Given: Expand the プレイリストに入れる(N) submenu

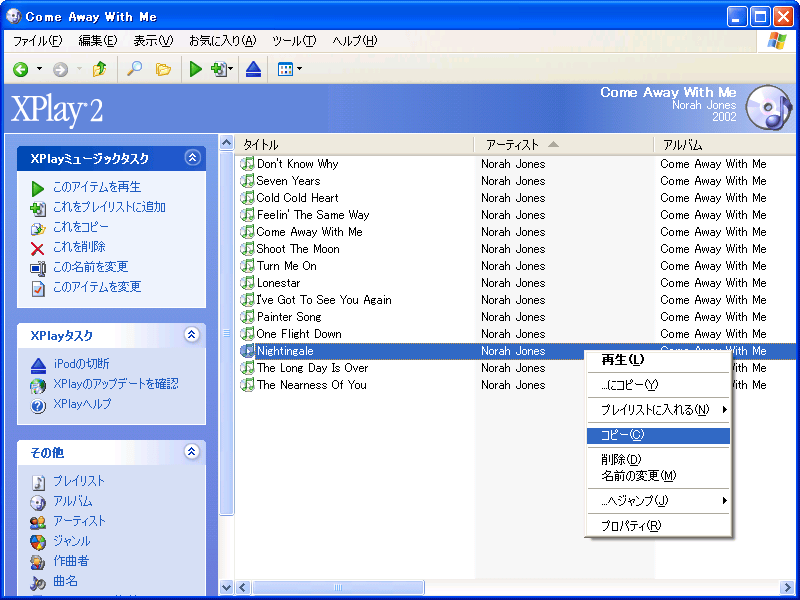Looking at the screenshot, I should [658, 410].
